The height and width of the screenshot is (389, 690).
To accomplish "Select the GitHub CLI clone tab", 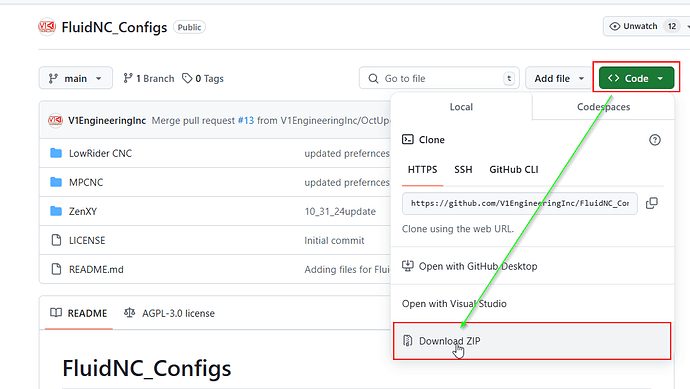I will tap(514, 169).
